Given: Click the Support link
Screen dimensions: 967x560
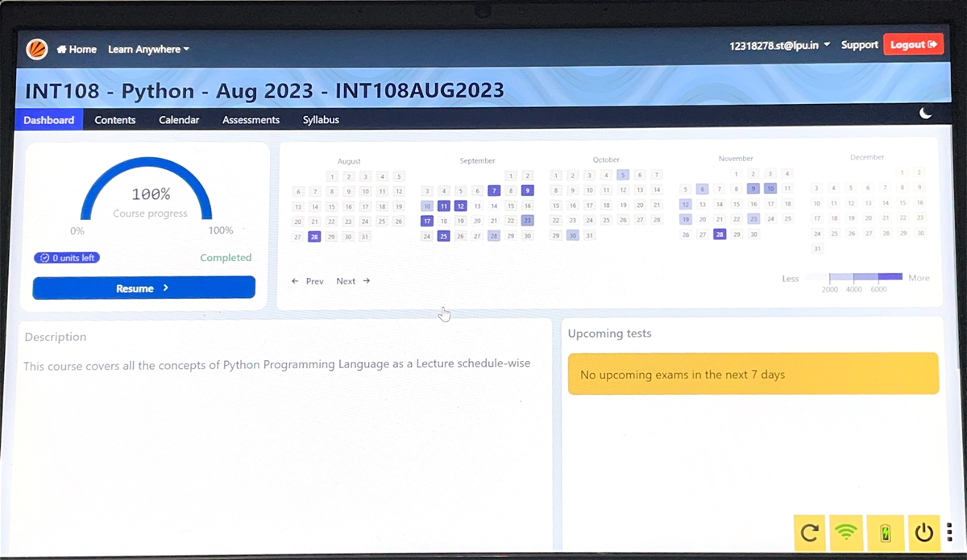Looking at the screenshot, I should click(859, 45).
